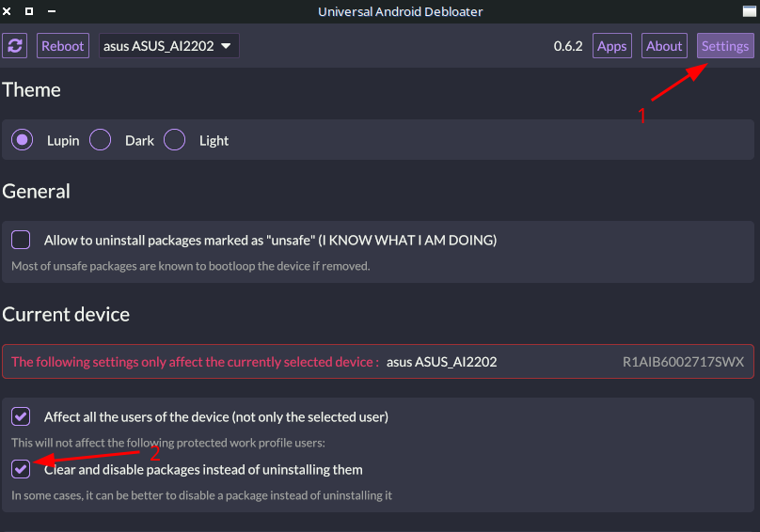This screenshot has width=760, height=532.
Task: Uncheck Affect all the users of the device
Action: 21,416
